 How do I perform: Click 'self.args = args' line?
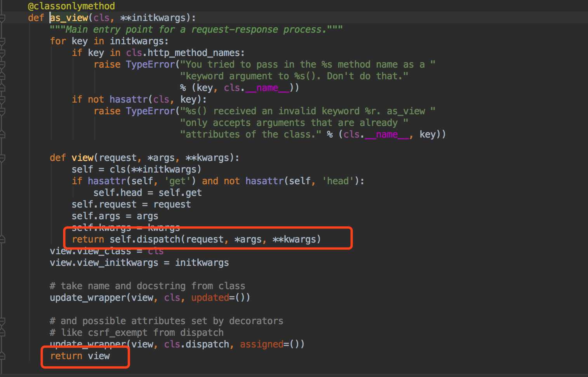point(115,216)
